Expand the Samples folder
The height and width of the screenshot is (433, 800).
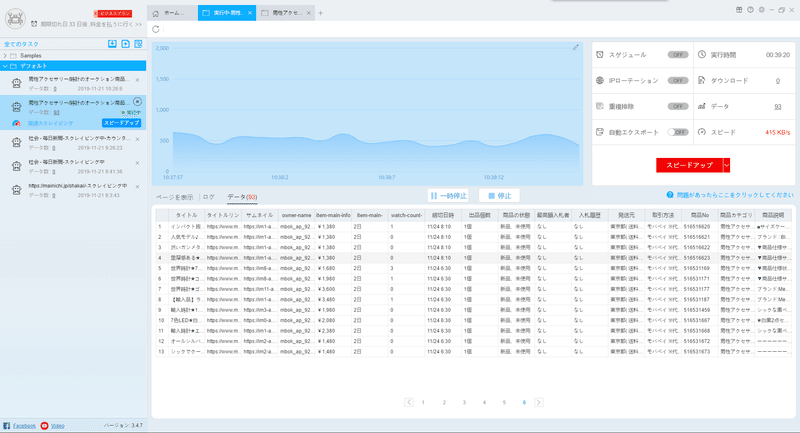pos(5,56)
